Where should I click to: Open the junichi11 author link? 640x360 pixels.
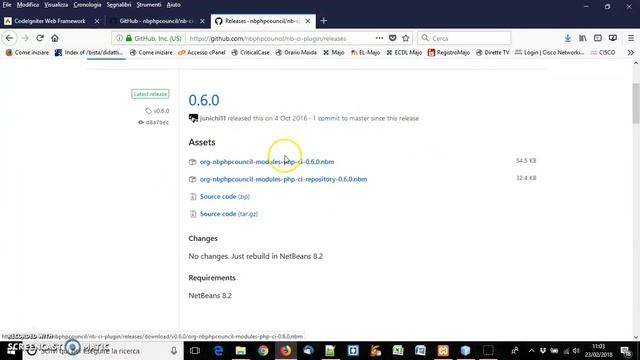point(213,118)
